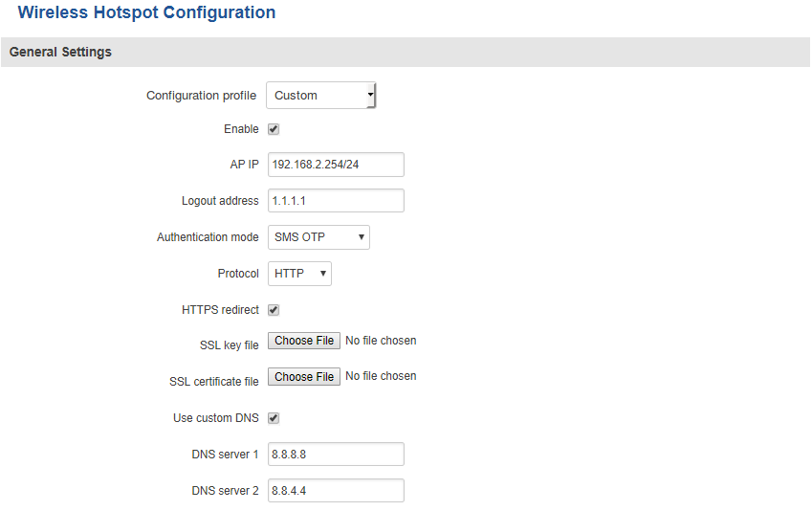Click the Configuration profile label

201,96
